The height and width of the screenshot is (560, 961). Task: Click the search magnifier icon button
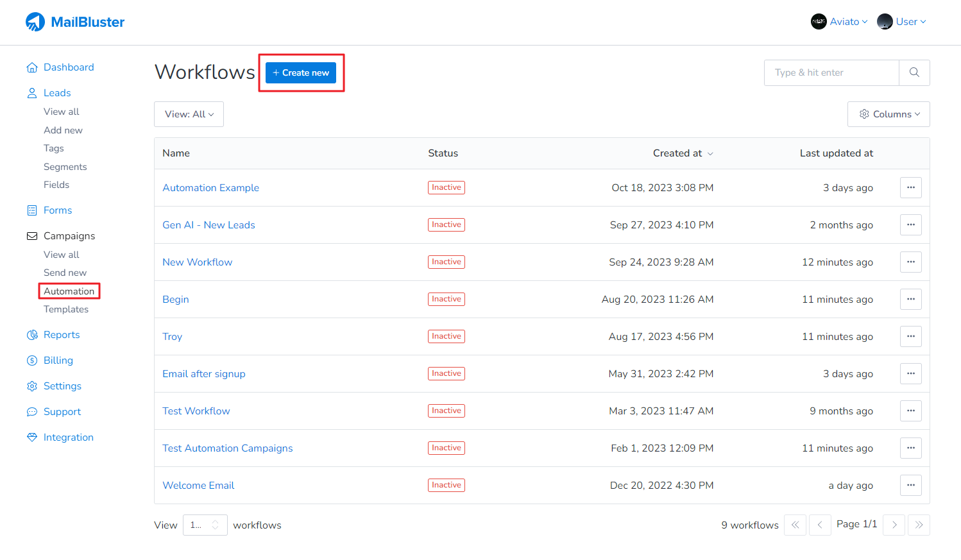coord(914,72)
